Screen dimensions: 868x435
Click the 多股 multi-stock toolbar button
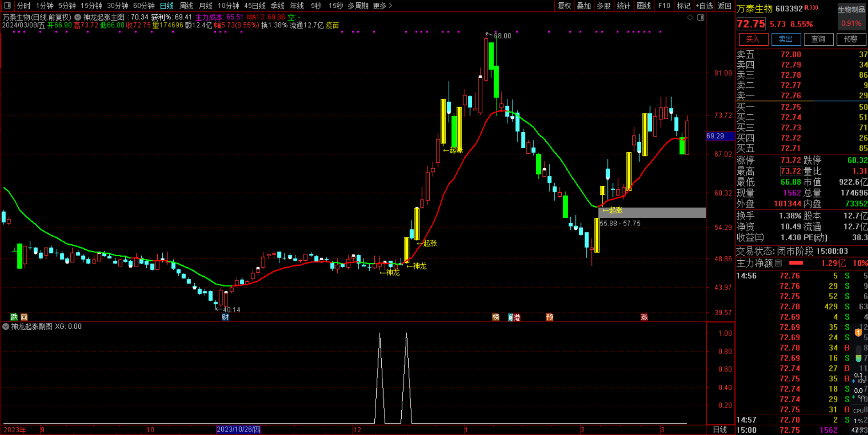click(603, 5)
